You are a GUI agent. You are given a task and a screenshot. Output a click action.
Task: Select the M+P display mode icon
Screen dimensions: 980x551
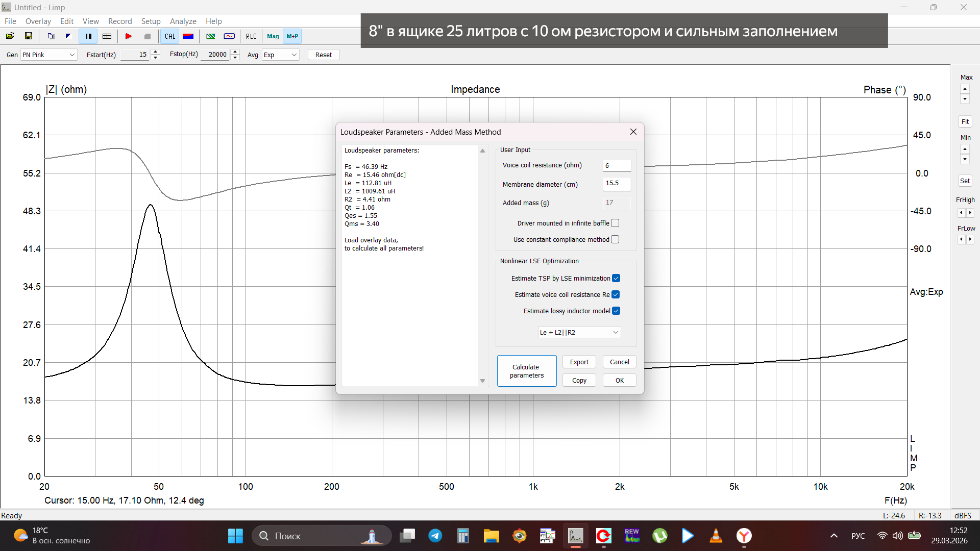pyautogui.click(x=292, y=36)
